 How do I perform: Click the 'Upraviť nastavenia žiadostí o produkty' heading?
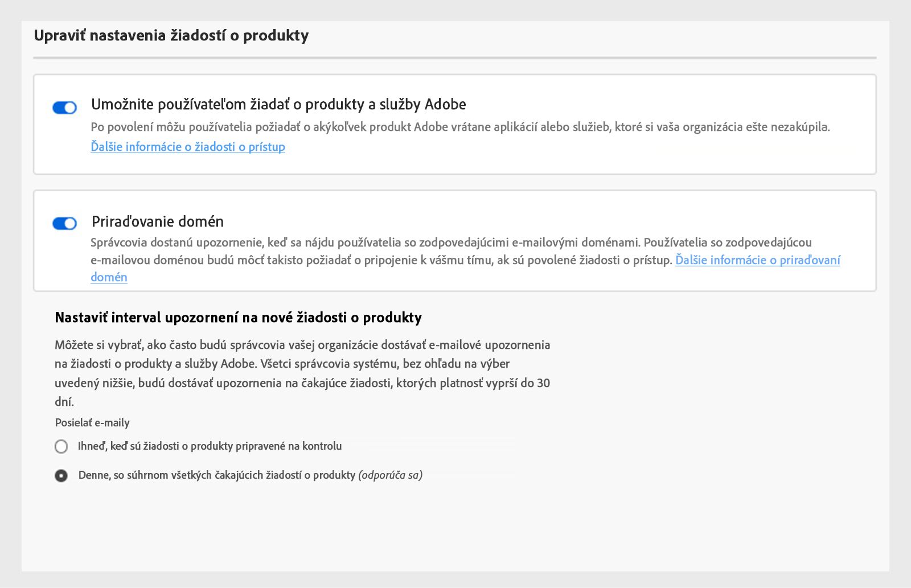[x=171, y=35]
